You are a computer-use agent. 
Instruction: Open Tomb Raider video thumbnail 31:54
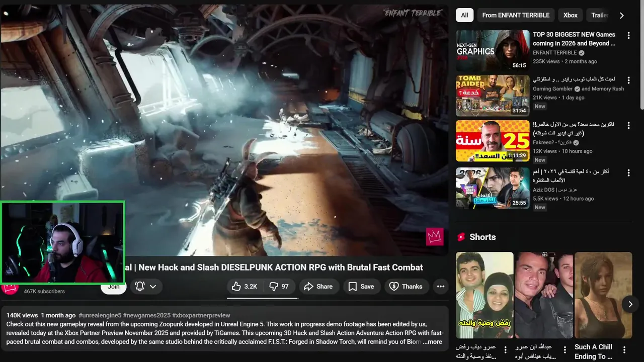[493, 96]
